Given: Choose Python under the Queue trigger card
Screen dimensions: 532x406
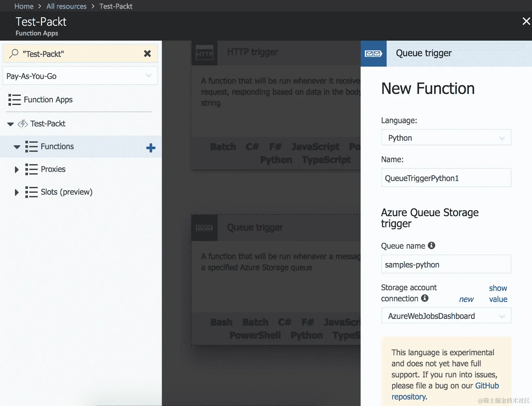Looking at the screenshot, I should [307, 335].
